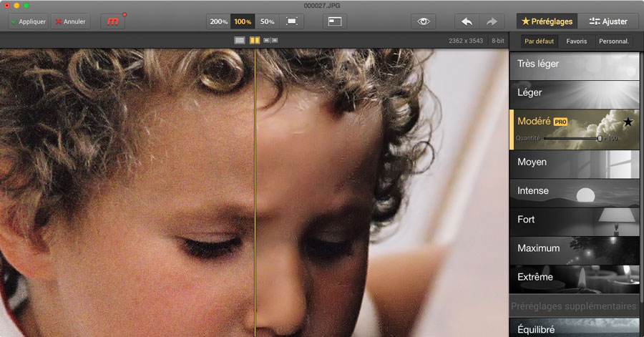Set zoom to 100%
The width and height of the screenshot is (644, 337).
pos(243,21)
